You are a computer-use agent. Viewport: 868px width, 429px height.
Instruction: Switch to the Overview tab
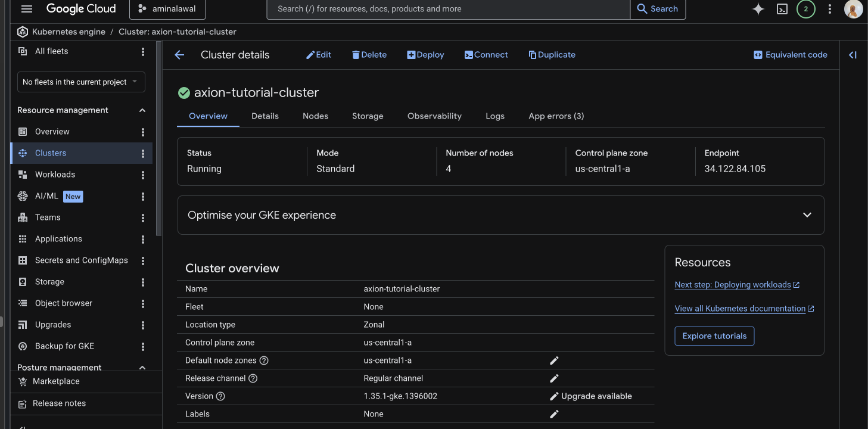pos(208,116)
